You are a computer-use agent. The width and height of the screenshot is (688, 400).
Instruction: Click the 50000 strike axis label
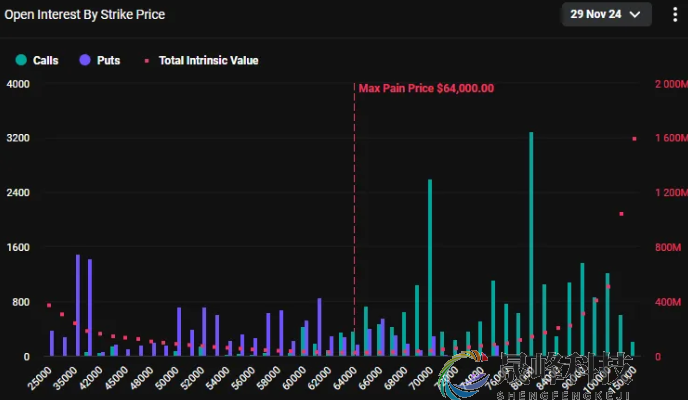[x=167, y=378]
